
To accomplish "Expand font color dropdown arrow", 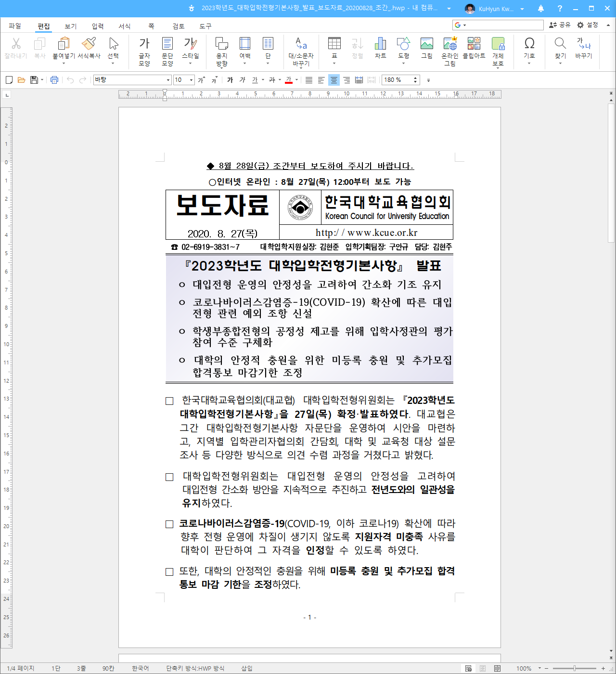I will click(x=296, y=80).
